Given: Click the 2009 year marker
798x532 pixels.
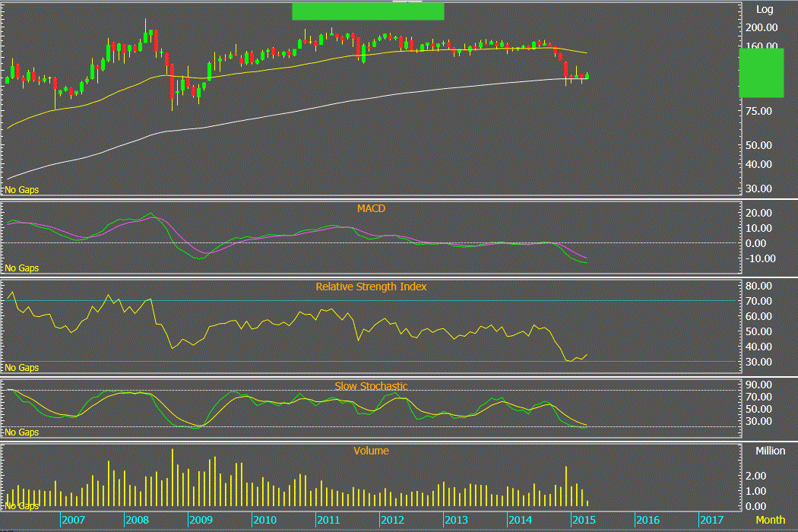Looking at the screenshot, I should (x=201, y=520).
